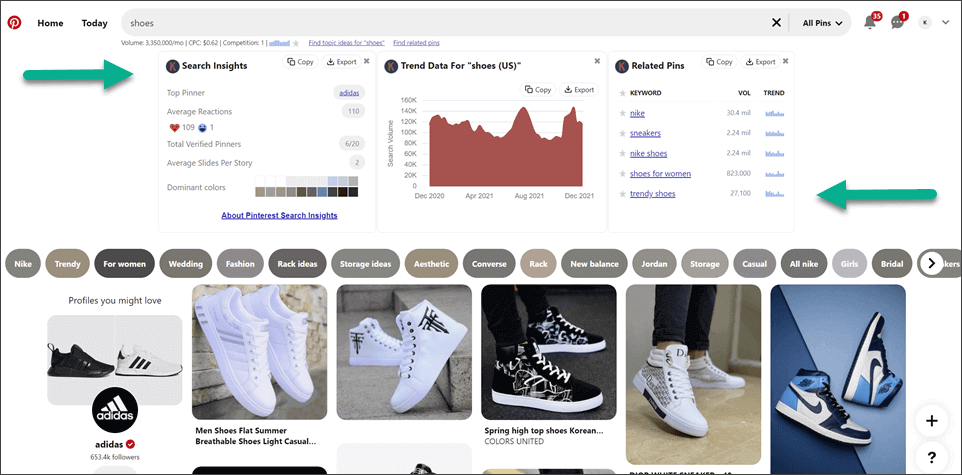Copy the Related Pins list
This screenshot has height=475, width=962.
pyautogui.click(x=719, y=61)
